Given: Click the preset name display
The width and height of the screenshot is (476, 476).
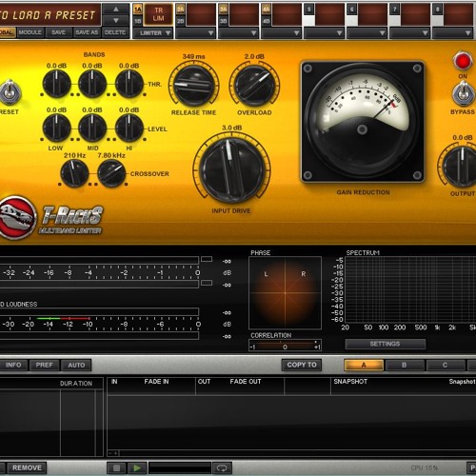Looking at the screenshot, I should [50, 15].
